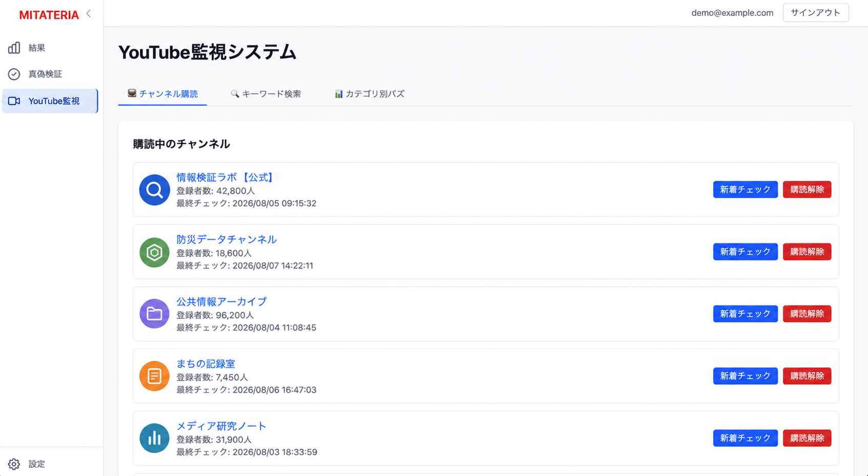Click the 最終チェック: 2026/08/06 16:47:03 text
This screenshot has width=868, height=476.
[x=247, y=390]
